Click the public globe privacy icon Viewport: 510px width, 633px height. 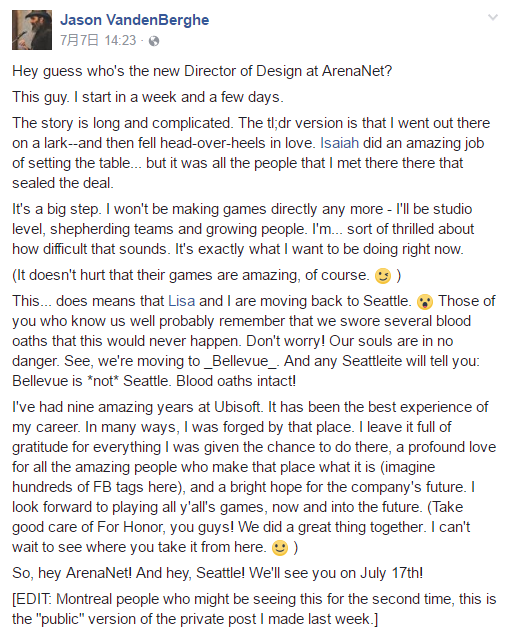(x=154, y=41)
